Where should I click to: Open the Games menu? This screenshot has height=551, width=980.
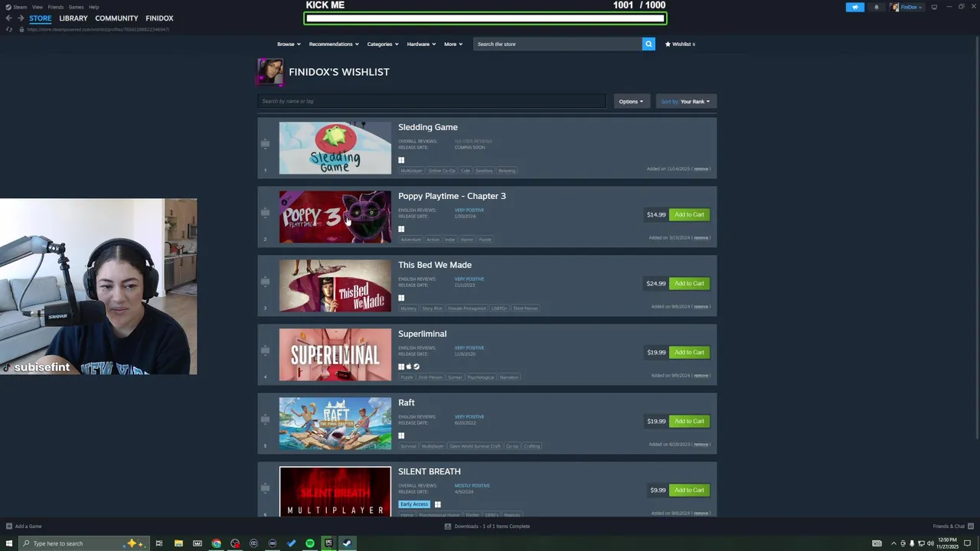click(x=76, y=7)
